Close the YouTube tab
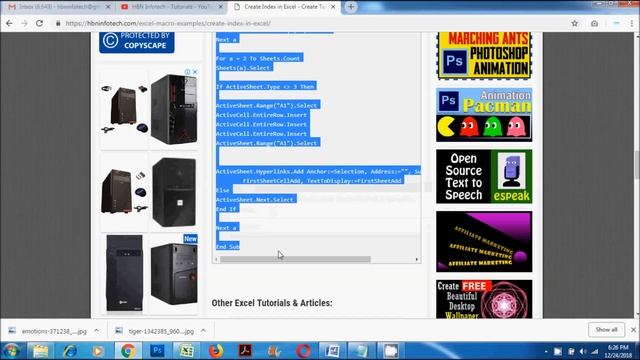The height and width of the screenshot is (360, 640). pyautogui.click(x=221, y=7)
